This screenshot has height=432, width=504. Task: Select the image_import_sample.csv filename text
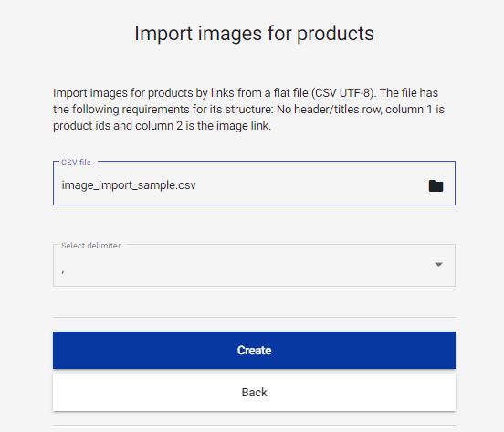point(129,185)
